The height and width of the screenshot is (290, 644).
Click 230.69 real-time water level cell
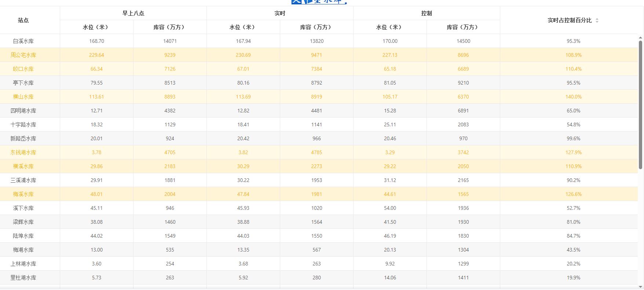click(243, 55)
